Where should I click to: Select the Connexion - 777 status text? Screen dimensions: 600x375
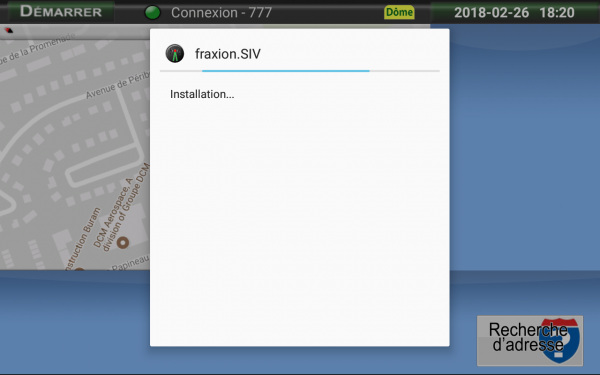(x=221, y=13)
